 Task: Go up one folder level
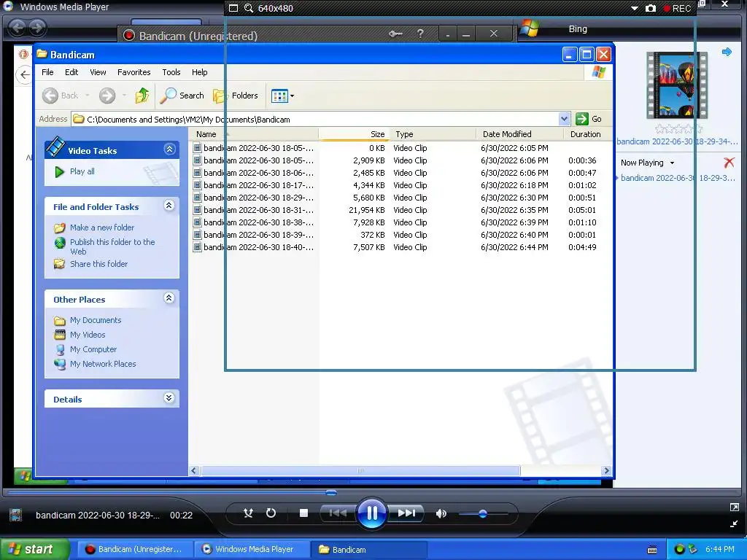point(142,96)
